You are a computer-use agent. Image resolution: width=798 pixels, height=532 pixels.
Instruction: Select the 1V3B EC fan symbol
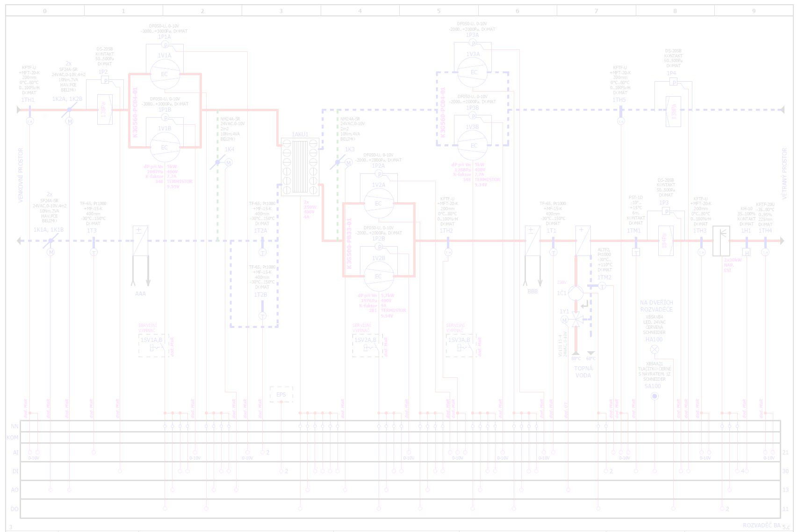click(473, 145)
